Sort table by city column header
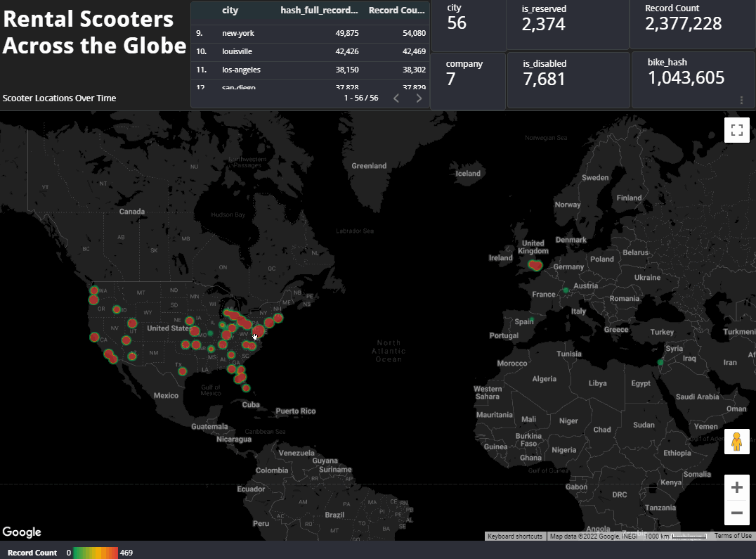 (x=230, y=10)
